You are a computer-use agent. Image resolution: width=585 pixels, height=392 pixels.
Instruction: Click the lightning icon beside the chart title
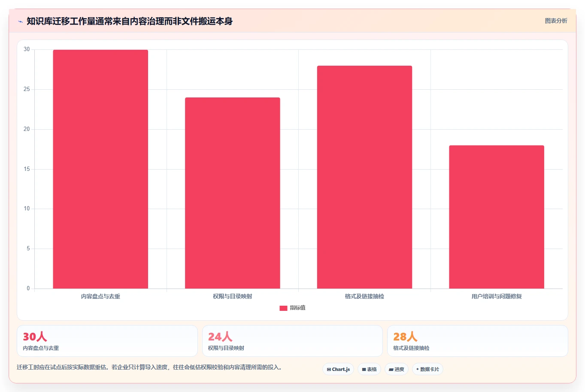(x=20, y=21)
